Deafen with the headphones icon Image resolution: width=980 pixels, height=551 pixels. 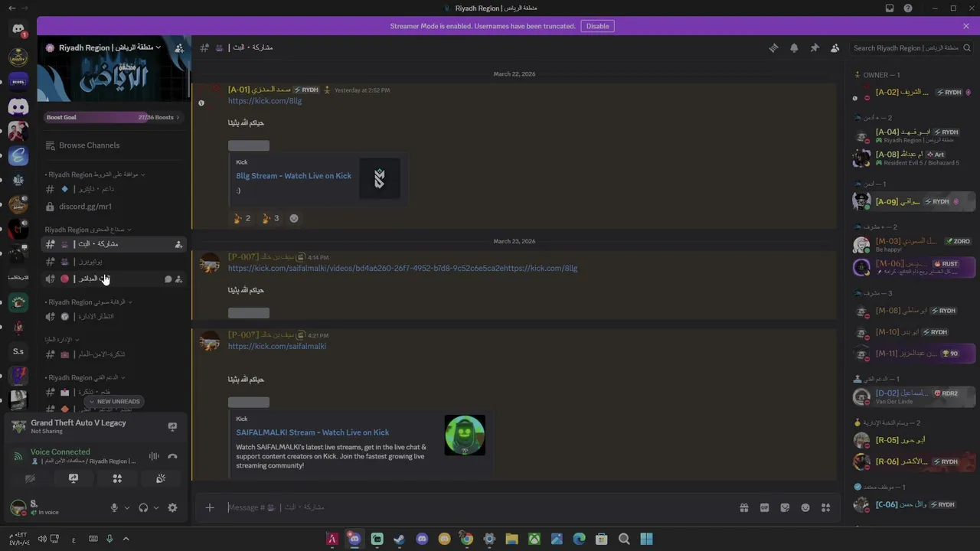click(143, 507)
